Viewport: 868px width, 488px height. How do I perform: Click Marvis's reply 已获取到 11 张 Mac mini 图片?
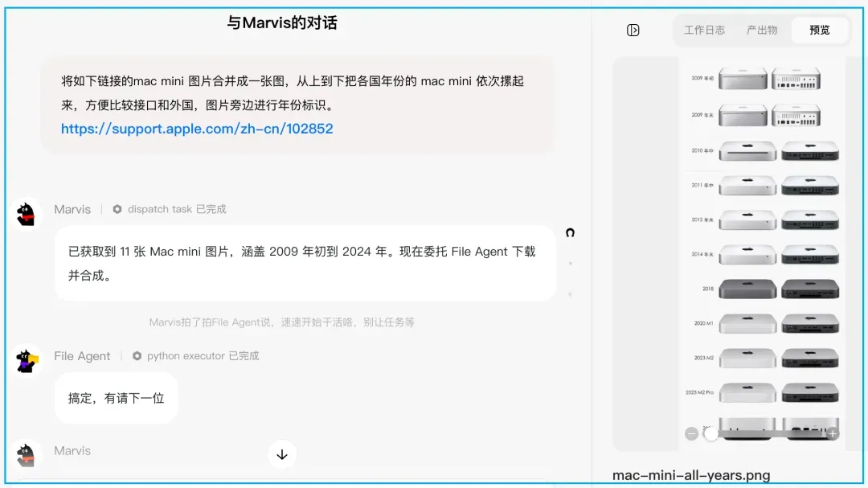pyautogui.click(x=305, y=263)
